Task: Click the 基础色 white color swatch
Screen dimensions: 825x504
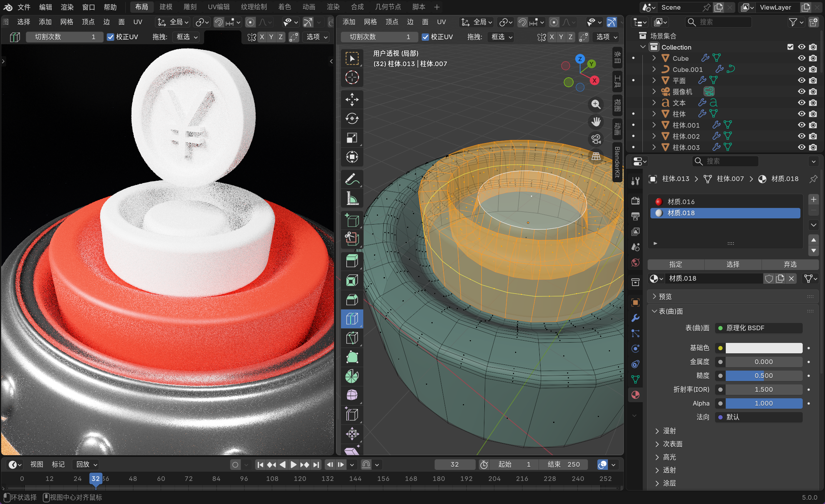Action: (x=763, y=348)
